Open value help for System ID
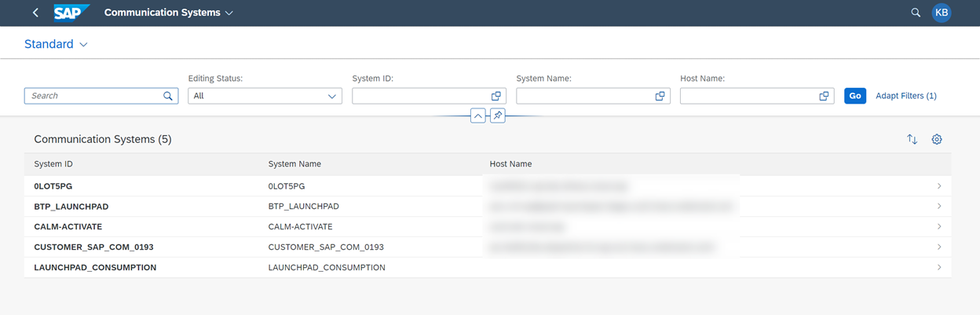The height and width of the screenshot is (315, 980). tap(496, 96)
